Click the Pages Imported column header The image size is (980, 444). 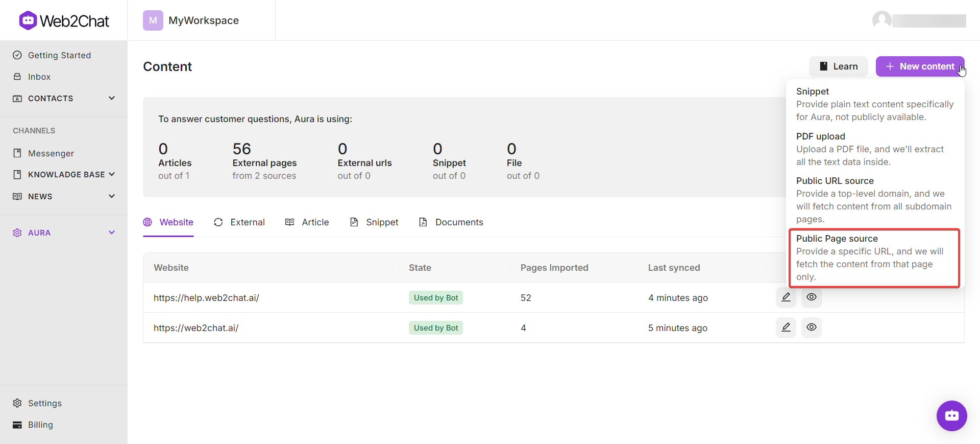(x=554, y=268)
